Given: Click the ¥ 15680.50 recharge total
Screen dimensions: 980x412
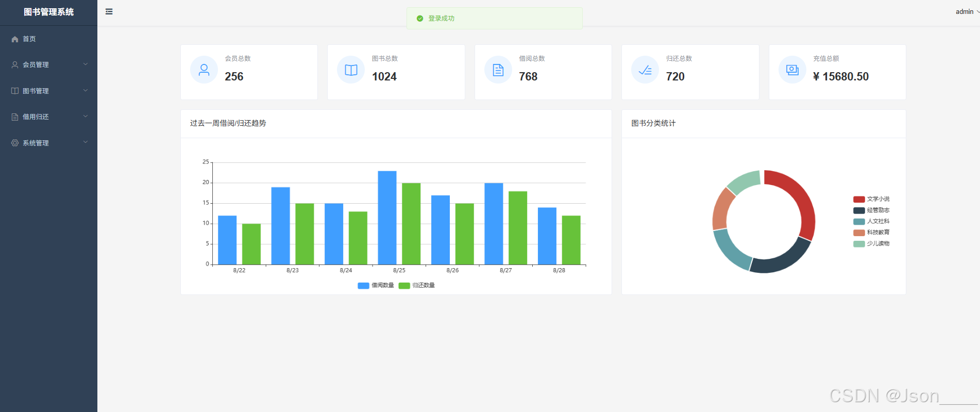Looking at the screenshot, I should click(841, 76).
